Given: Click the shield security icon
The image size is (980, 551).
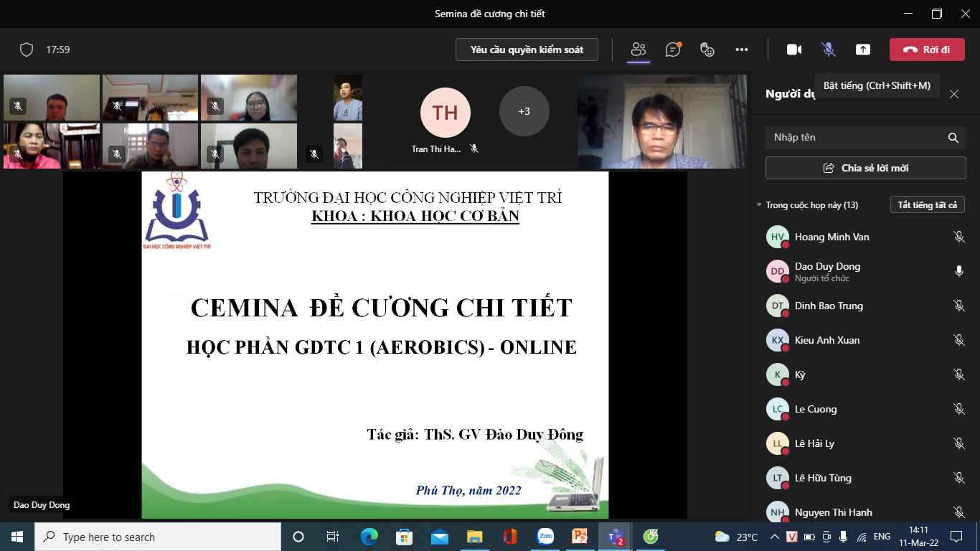Looking at the screenshot, I should pyautogui.click(x=27, y=50).
